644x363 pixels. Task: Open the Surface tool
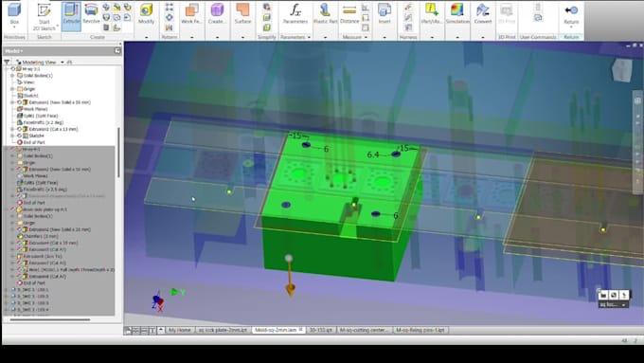[x=242, y=13]
